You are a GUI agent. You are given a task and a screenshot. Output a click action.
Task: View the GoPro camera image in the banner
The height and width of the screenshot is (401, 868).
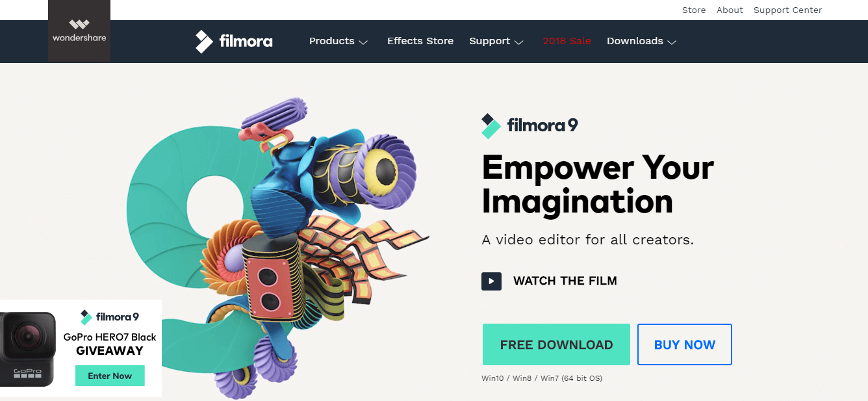point(29,348)
